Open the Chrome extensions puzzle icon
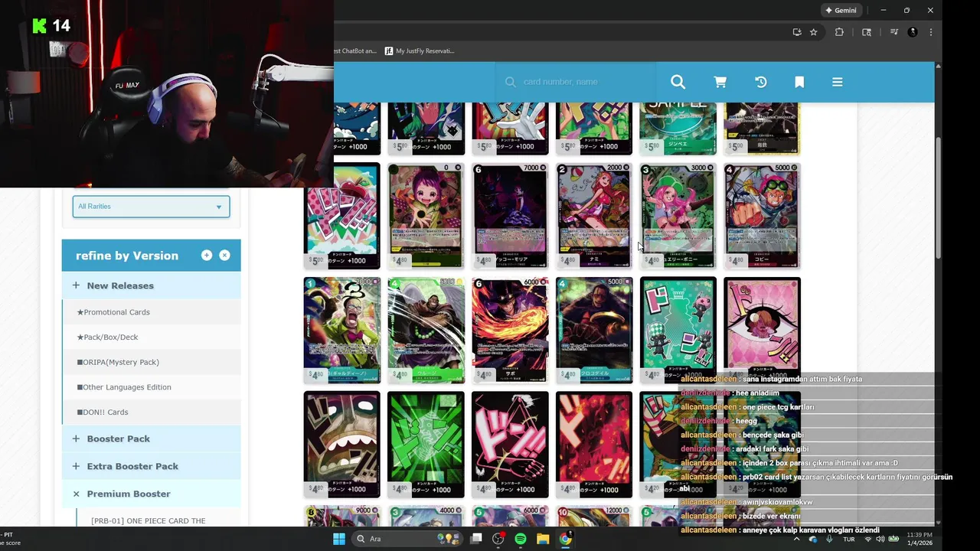Image resolution: width=980 pixels, height=551 pixels. click(x=839, y=32)
